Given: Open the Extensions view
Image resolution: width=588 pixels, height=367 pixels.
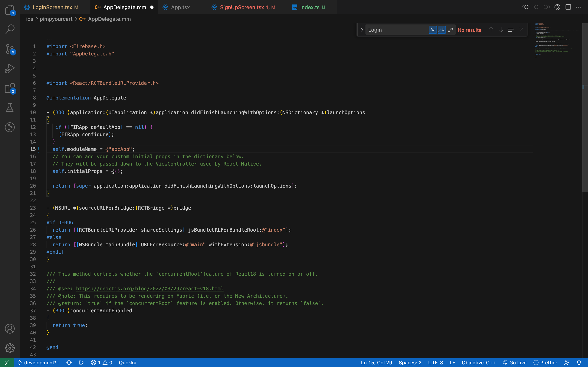Looking at the screenshot, I should click(x=10, y=88).
